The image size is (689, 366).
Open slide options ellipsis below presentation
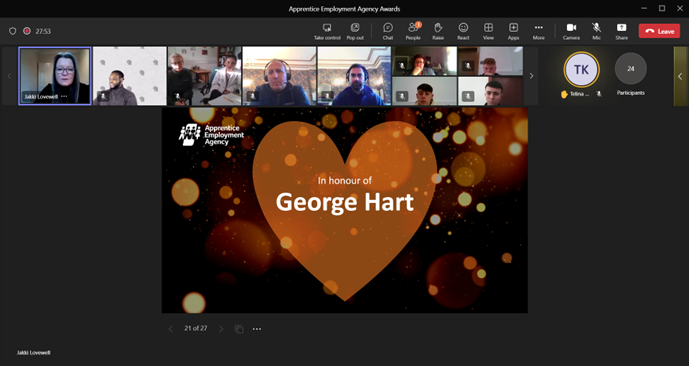(x=257, y=329)
